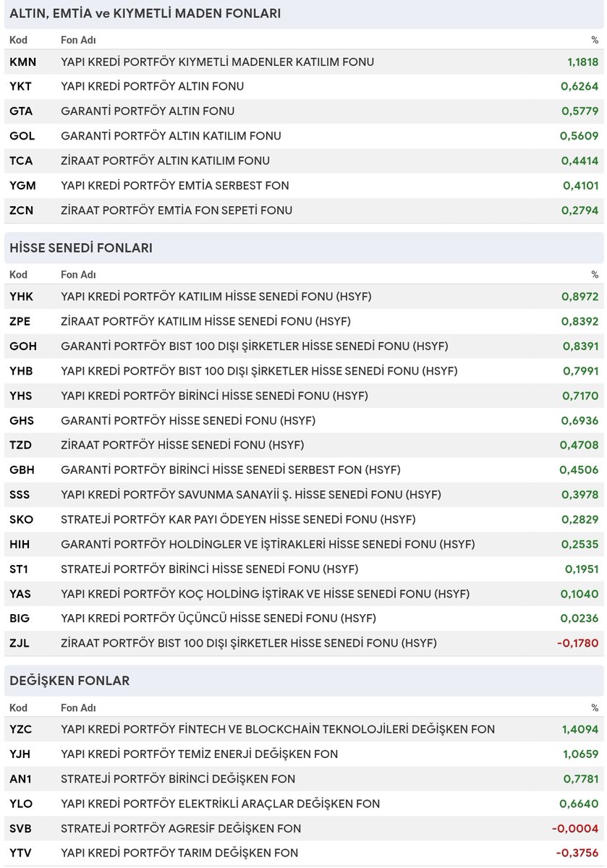Open SAVUNMA SANAYİİ Ş. HİSSE SENEDİ FONU row

pyautogui.click(x=304, y=495)
